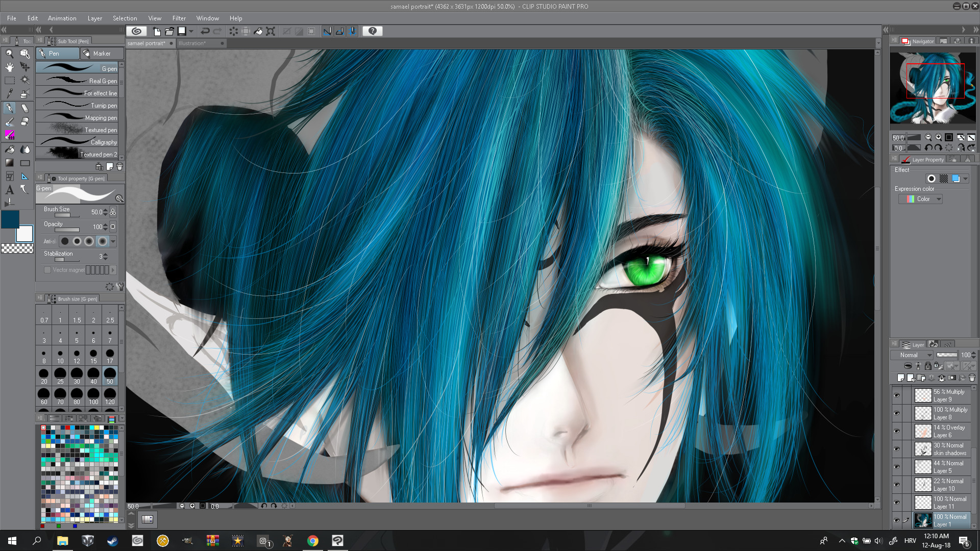Select the Gradient tool icon
This screenshot has height=551, width=980.
coord(9,163)
